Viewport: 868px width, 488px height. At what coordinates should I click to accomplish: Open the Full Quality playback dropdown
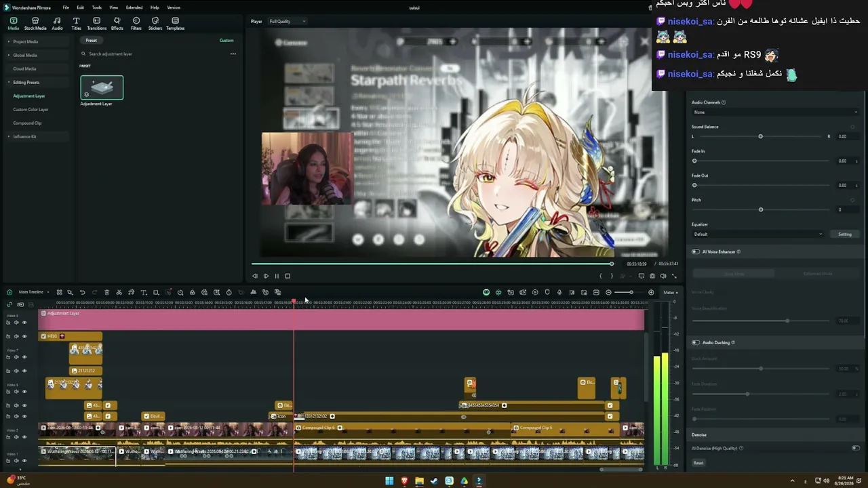288,21
